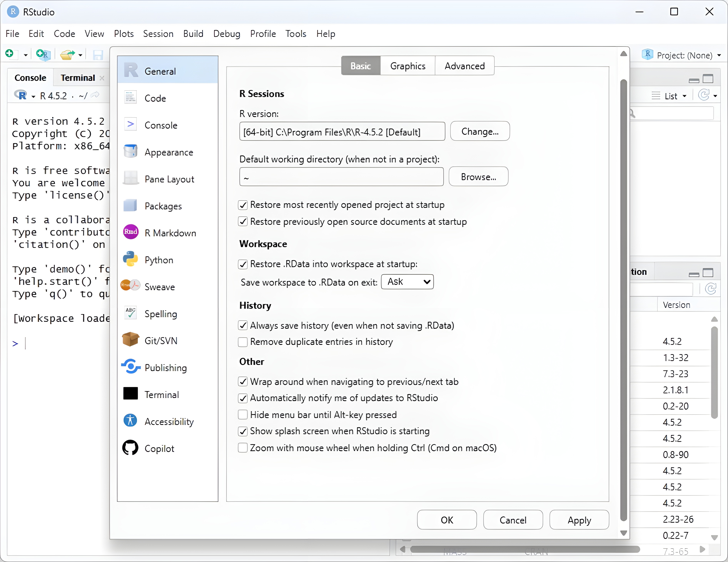
Task: Open Save workspace on exit dropdown
Action: [407, 282]
